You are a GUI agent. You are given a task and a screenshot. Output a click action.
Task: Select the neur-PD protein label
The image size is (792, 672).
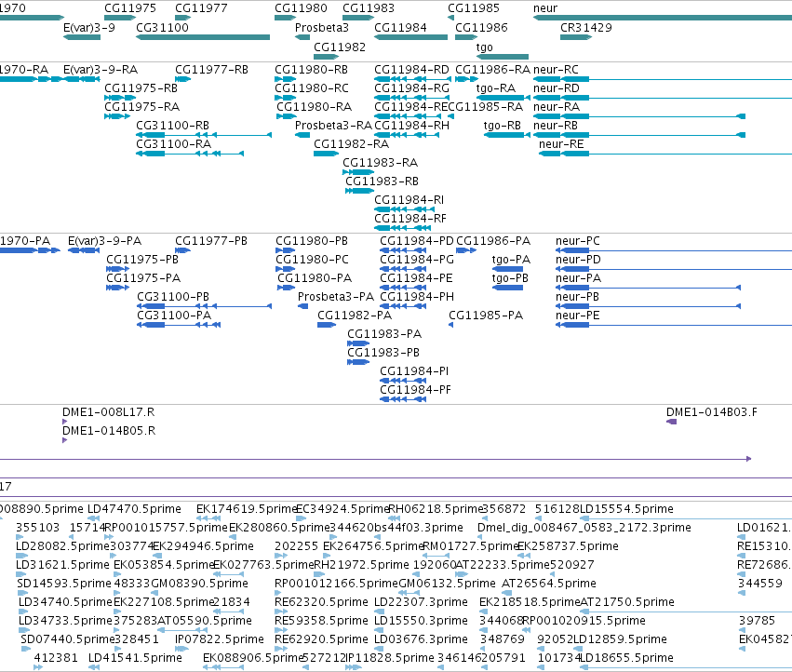click(x=578, y=260)
